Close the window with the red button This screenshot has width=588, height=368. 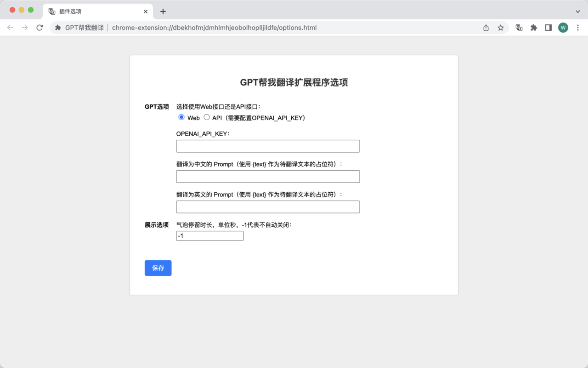[x=12, y=10]
